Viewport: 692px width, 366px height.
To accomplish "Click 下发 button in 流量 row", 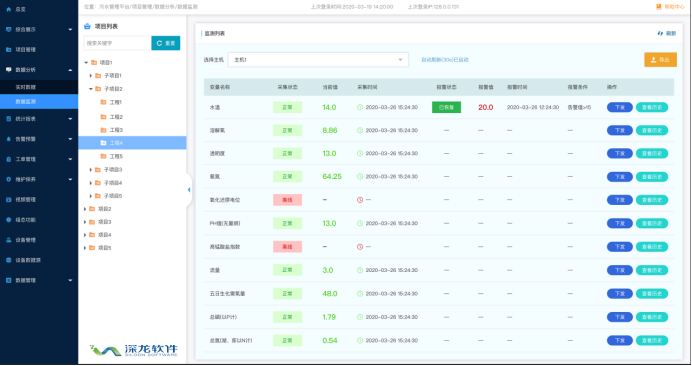I will click(620, 270).
